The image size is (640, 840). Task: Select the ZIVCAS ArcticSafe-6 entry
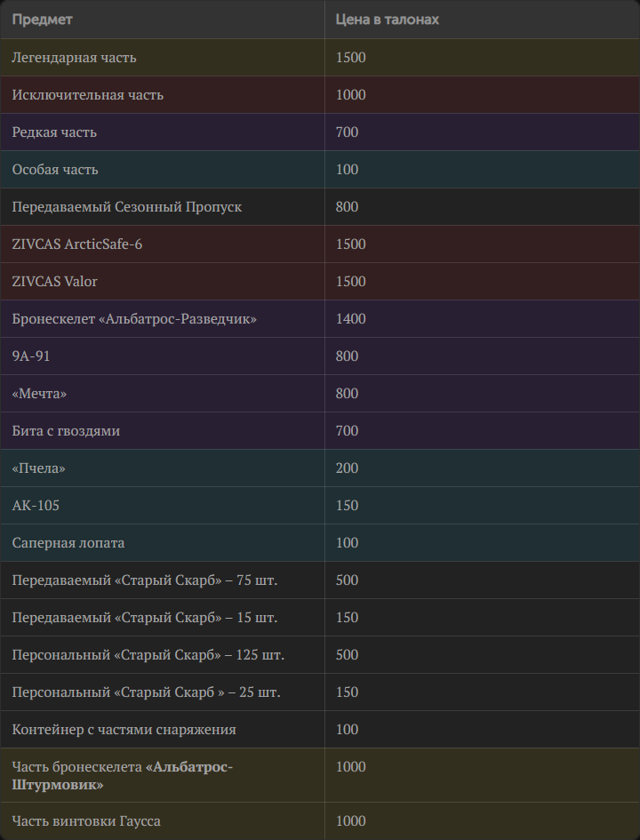(76, 244)
